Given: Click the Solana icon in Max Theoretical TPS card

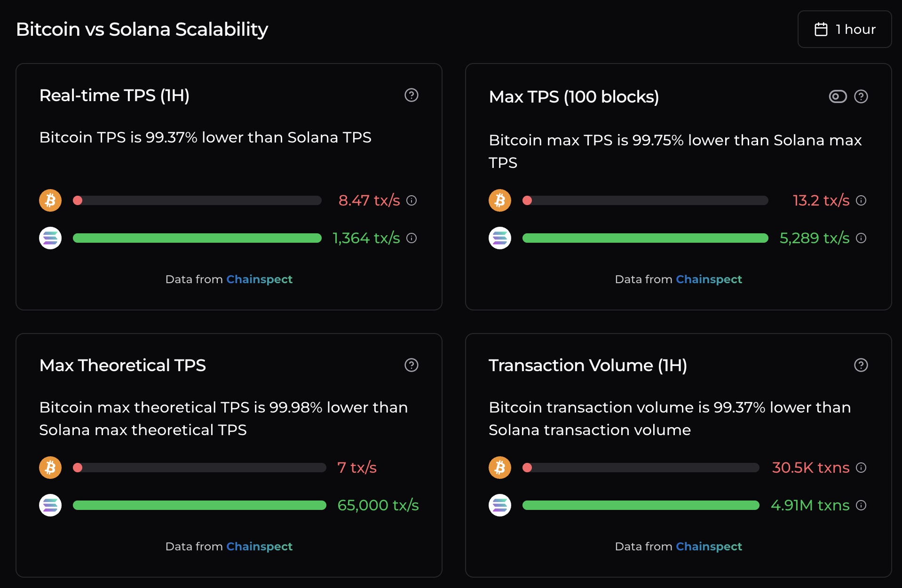Looking at the screenshot, I should (x=50, y=505).
